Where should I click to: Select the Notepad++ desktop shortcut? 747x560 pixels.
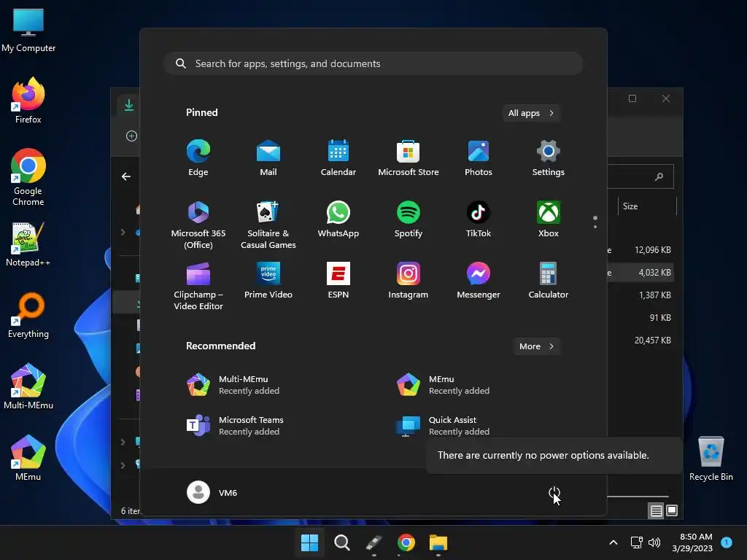(28, 244)
